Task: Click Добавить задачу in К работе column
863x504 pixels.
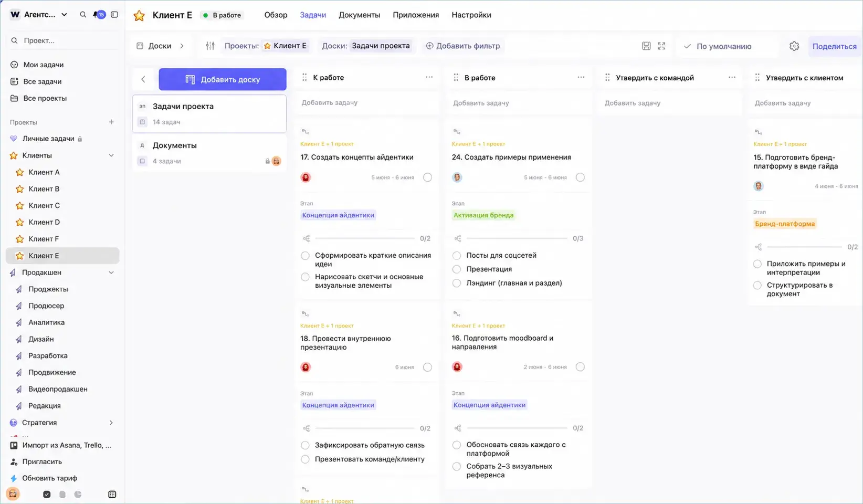Action: click(366, 103)
